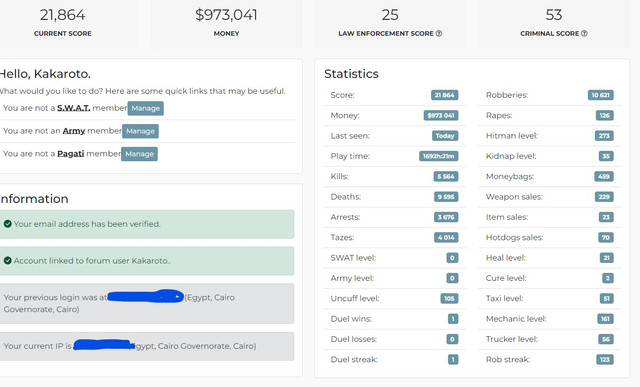Screen dimensions: 640x387
Task: Click the Moneybags badge 459
Action: [x=604, y=176]
